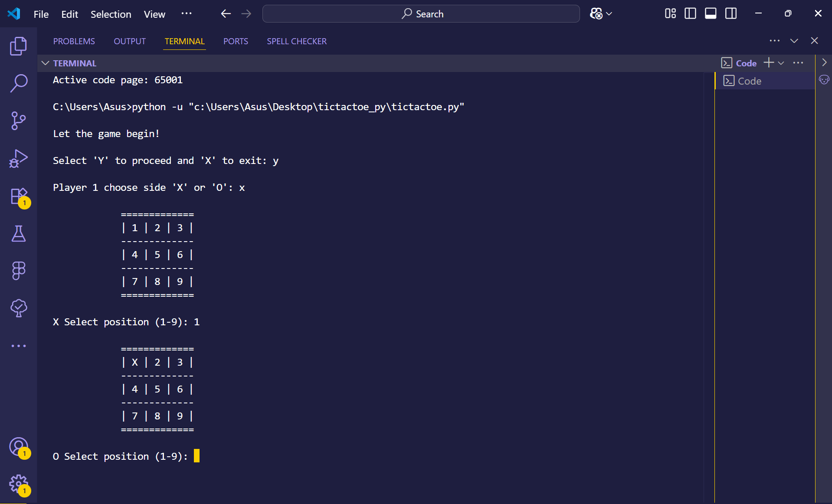Expand the collapsed chevron on right edge
The height and width of the screenshot is (504, 832).
tap(824, 63)
